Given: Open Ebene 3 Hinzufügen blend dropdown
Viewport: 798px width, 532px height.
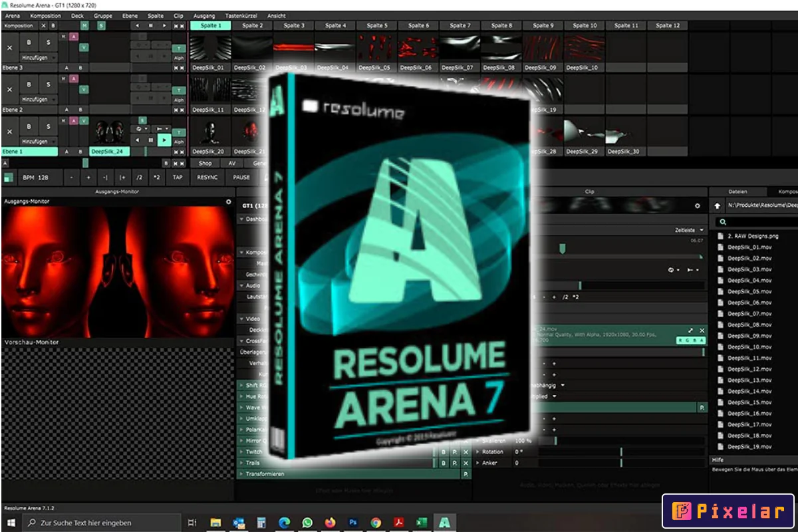Looking at the screenshot, I should 39,58.
